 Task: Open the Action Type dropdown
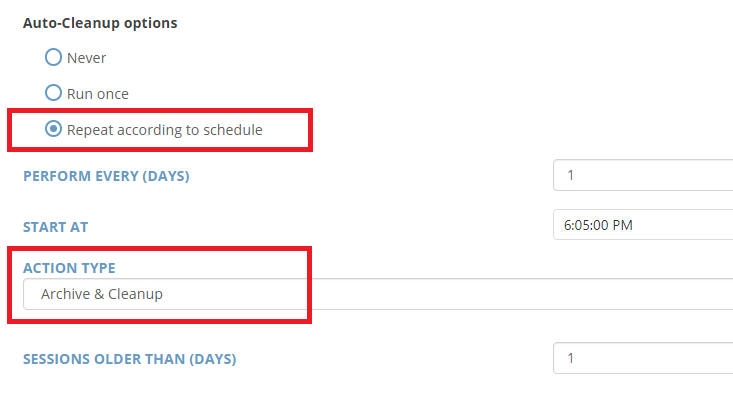click(x=378, y=294)
